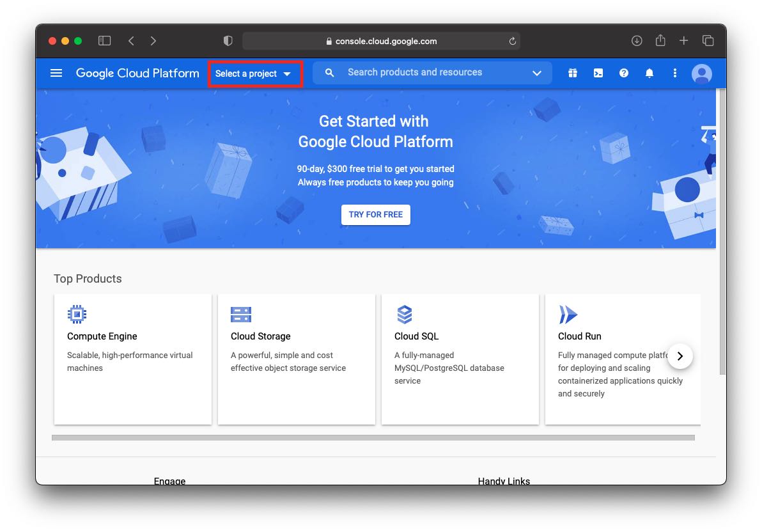Click the console.cloud.google.com address bar
762x532 pixels.
tap(381, 42)
